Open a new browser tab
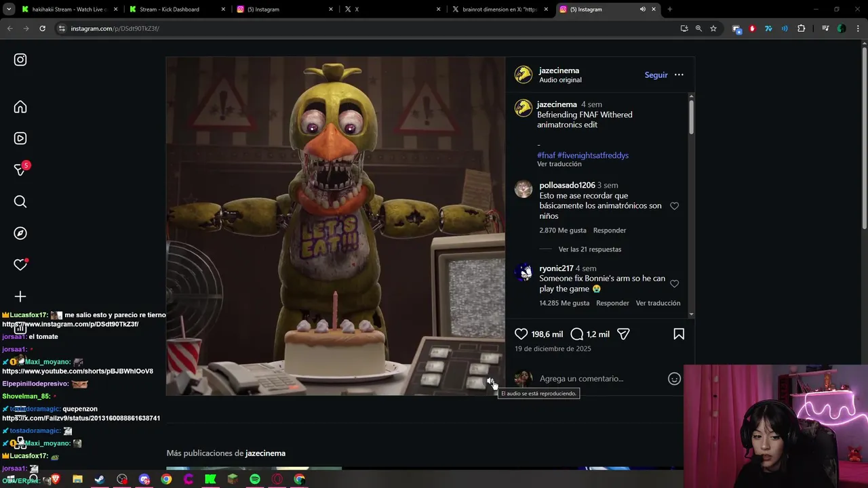This screenshot has width=868, height=488. pyautogui.click(x=670, y=9)
